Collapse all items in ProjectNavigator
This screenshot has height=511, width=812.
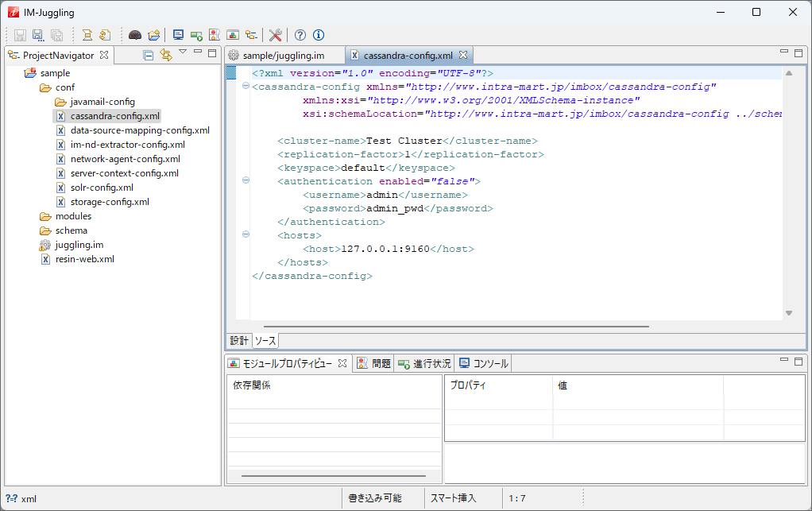(148, 55)
